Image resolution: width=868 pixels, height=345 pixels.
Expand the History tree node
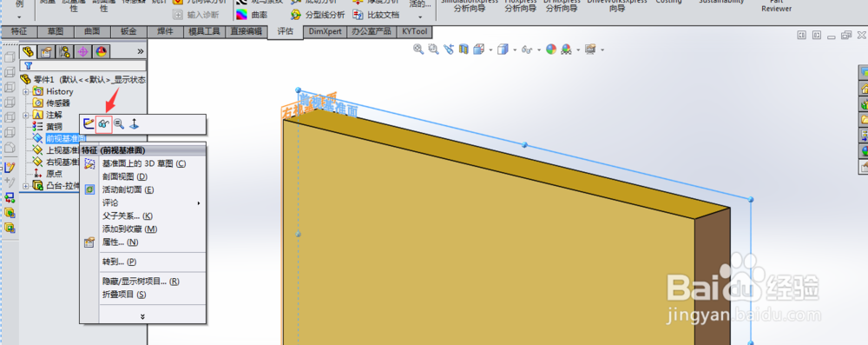(25, 91)
